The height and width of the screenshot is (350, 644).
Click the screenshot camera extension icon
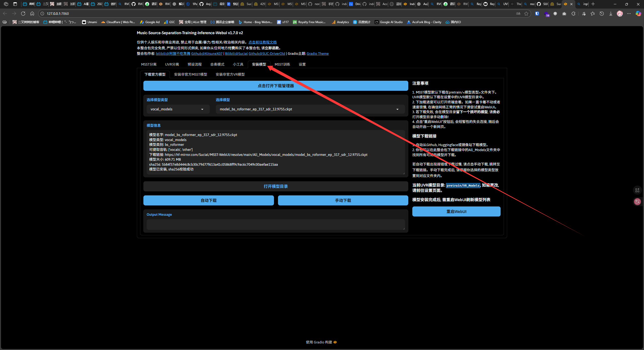[x=564, y=14]
